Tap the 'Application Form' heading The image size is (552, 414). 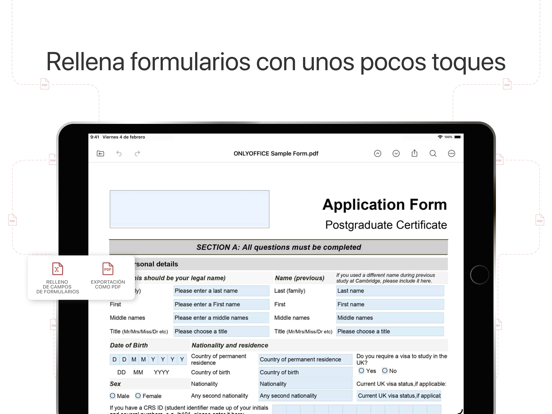[384, 205]
